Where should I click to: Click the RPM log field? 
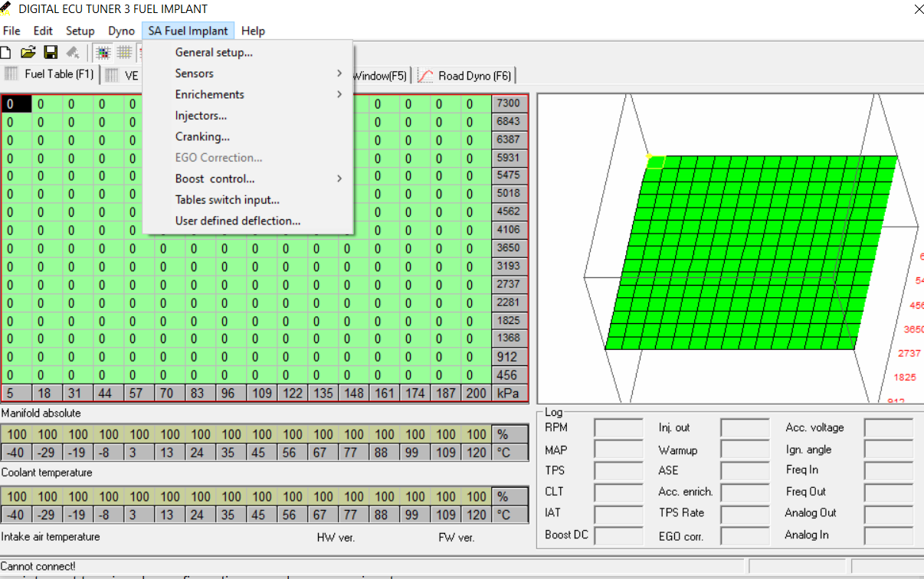619,427
